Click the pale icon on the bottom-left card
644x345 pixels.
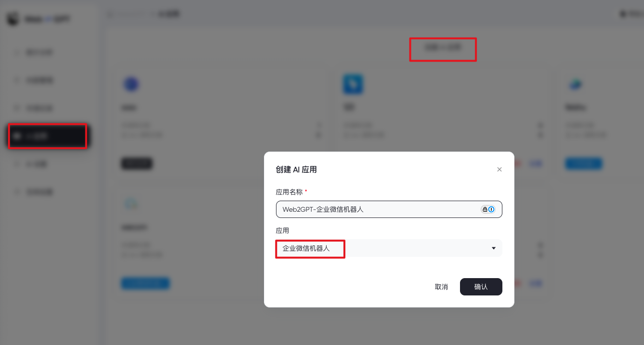tap(130, 204)
